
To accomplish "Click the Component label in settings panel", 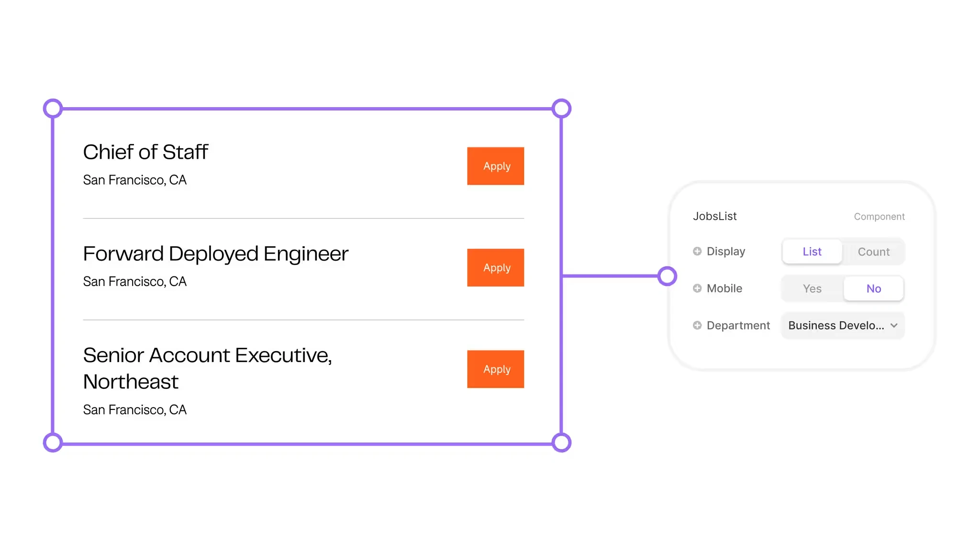I will click(879, 216).
